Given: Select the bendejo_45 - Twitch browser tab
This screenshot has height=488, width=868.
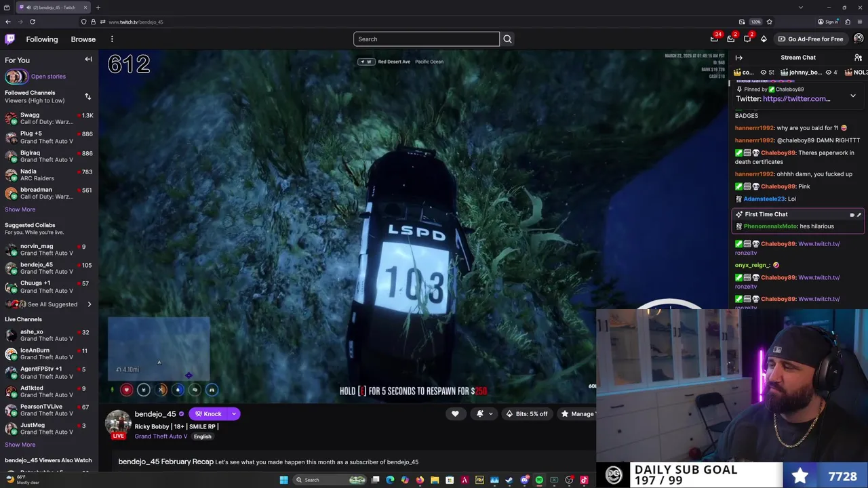Looking at the screenshot, I should [53, 7].
